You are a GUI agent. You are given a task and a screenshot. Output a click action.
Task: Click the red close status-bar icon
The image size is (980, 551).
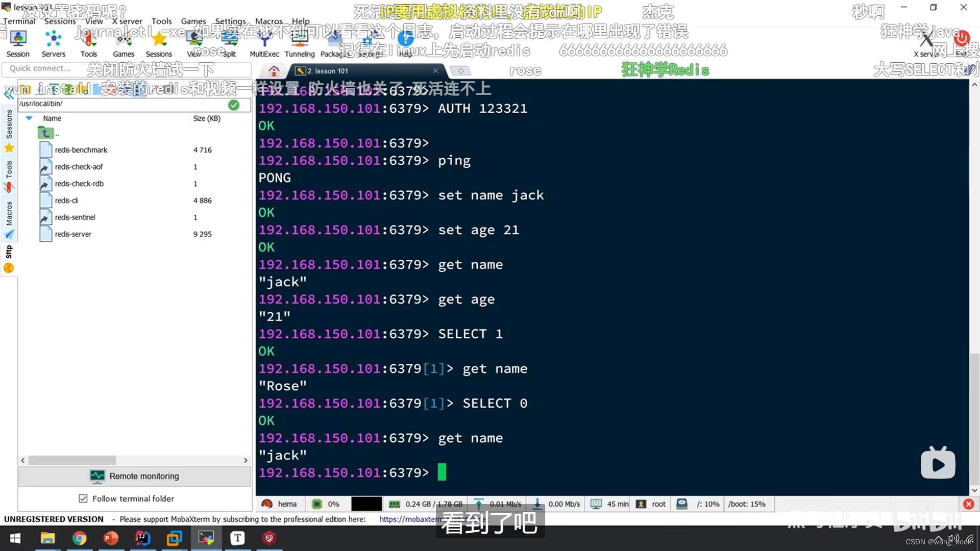tap(968, 504)
